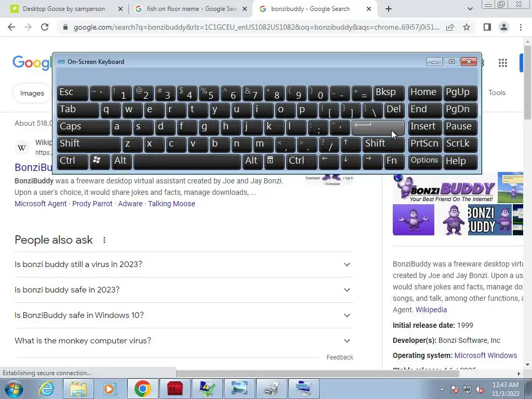Select the Images search filter
This screenshot has height=399, width=532.
coord(32,93)
